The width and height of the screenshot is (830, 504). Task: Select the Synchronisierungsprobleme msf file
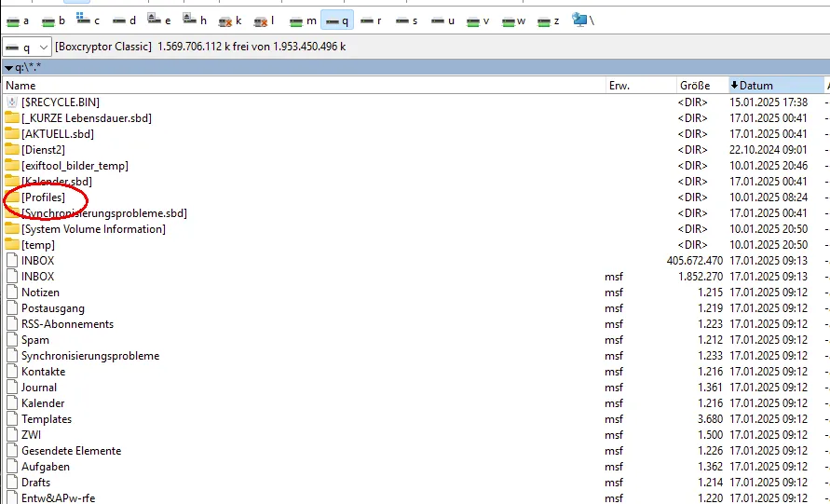[90, 356]
